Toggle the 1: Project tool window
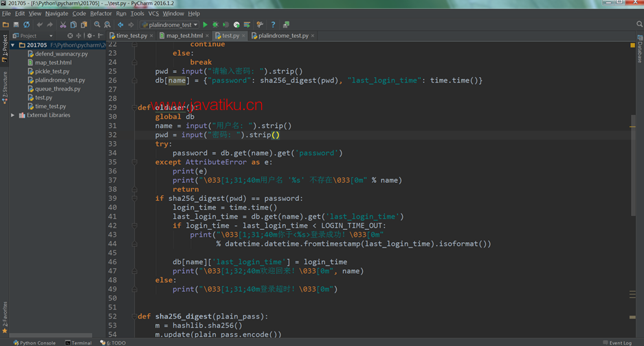The width and height of the screenshot is (644, 346). (x=5, y=48)
